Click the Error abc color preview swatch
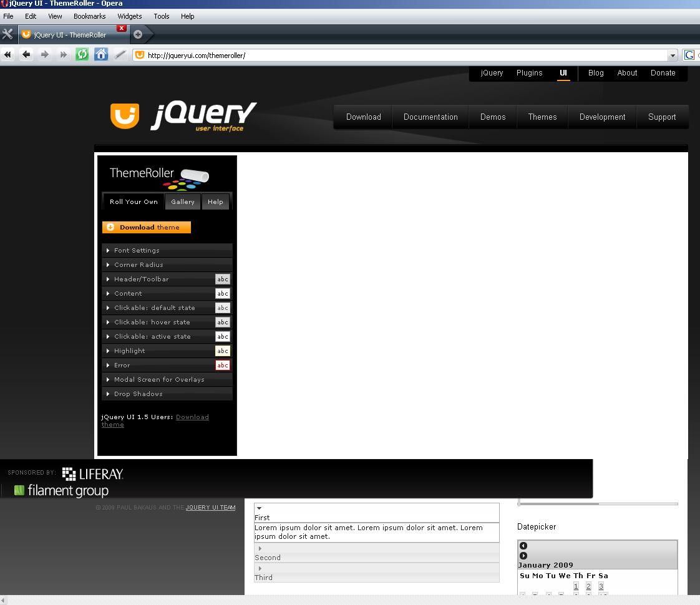 [223, 365]
